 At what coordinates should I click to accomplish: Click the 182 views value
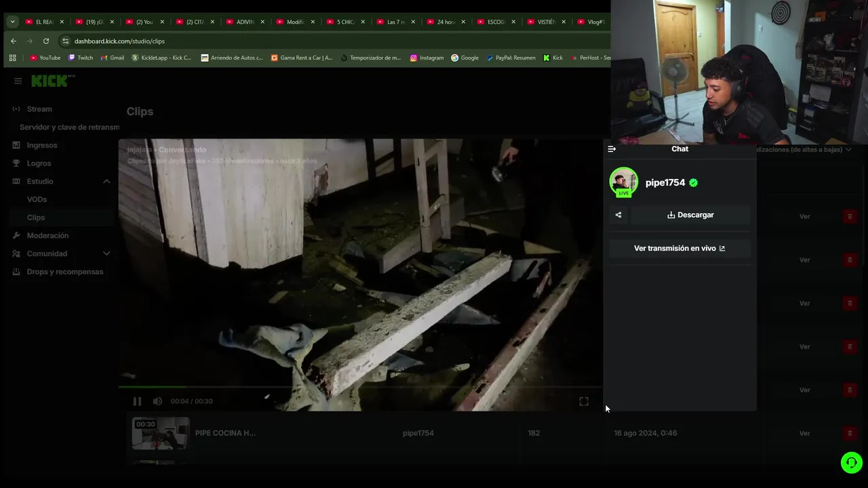pos(534,433)
